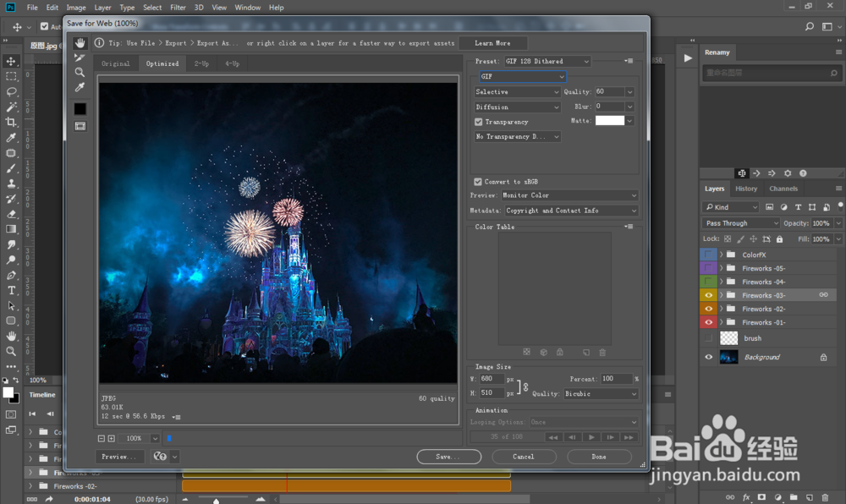Open the Metadata Copyright and Contact Info dropdown
846x504 pixels.
pyautogui.click(x=571, y=211)
